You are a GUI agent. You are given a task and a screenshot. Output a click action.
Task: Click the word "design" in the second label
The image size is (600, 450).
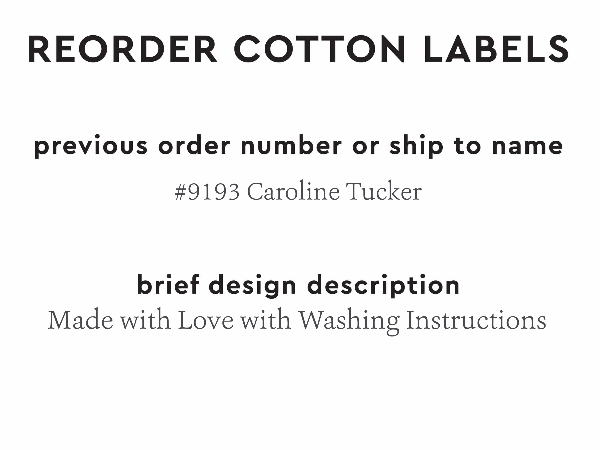(x=255, y=285)
